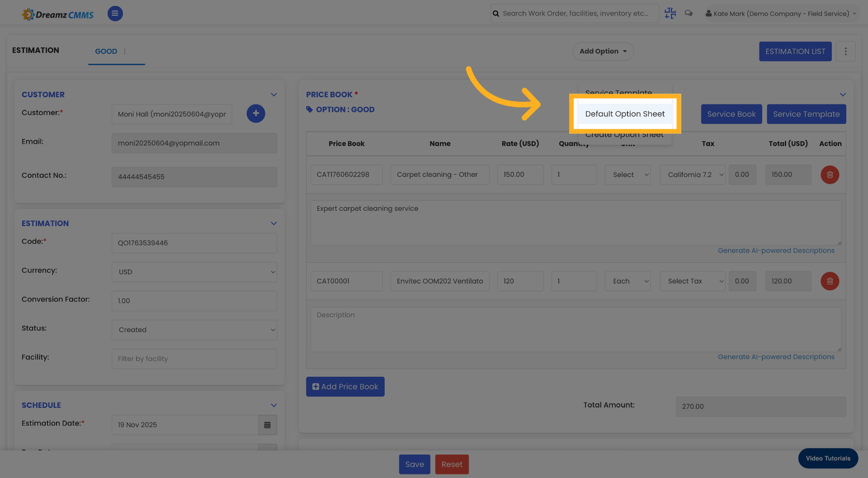Open the three-dot menu beside Estimation List
The height and width of the screenshot is (478, 868).
(846, 51)
